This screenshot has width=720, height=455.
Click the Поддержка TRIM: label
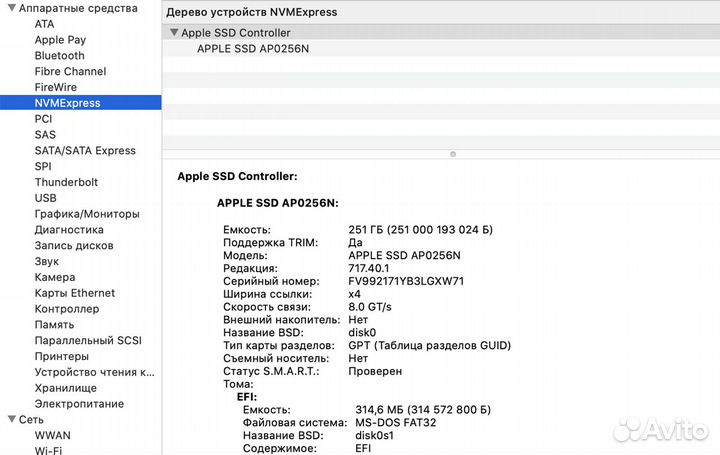270,243
